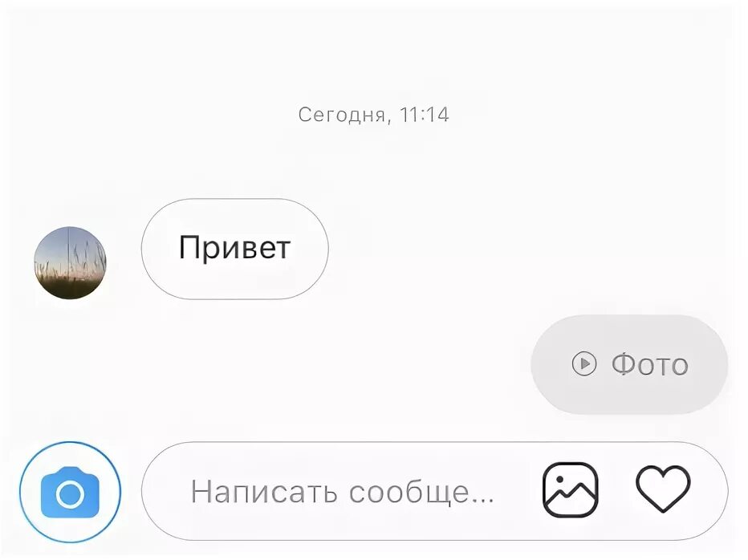Replay media using circled triangle icon
Image resolution: width=748 pixels, height=560 pixels.
(584, 364)
